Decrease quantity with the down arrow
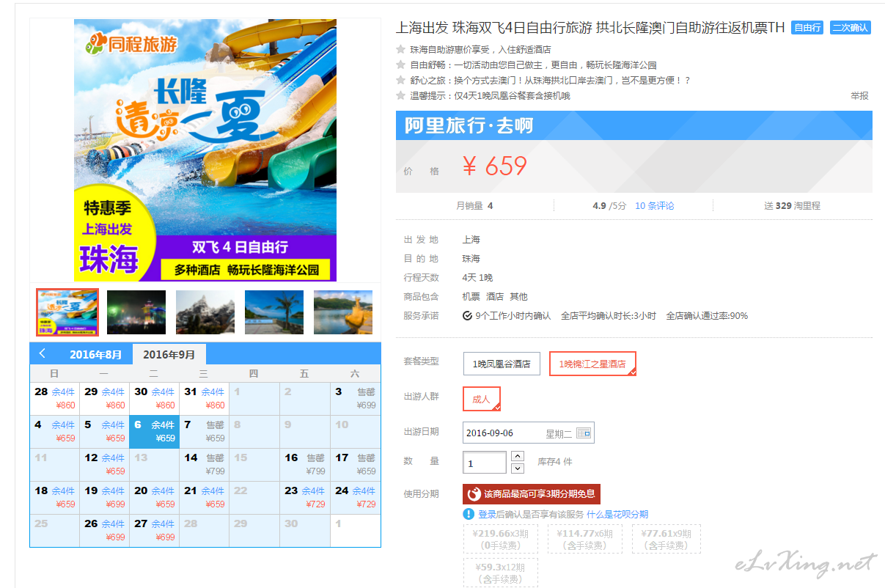The width and height of the screenshot is (885, 588). [517, 468]
